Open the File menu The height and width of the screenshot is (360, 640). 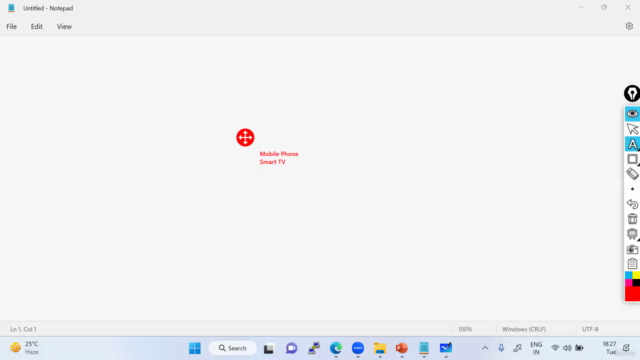11,27
